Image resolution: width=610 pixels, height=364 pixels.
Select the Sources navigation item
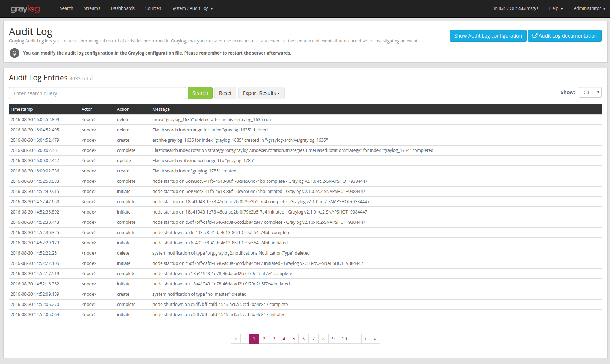click(x=153, y=8)
